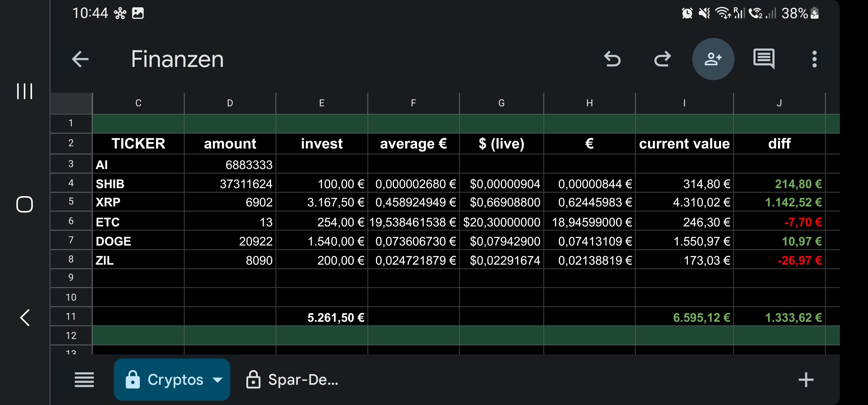
Task: Tap the Android recent apps button
Action: tap(25, 91)
